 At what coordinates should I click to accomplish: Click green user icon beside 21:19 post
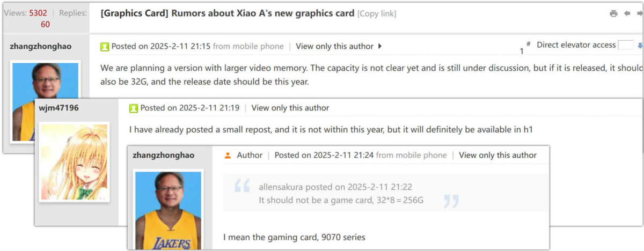tap(134, 108)
